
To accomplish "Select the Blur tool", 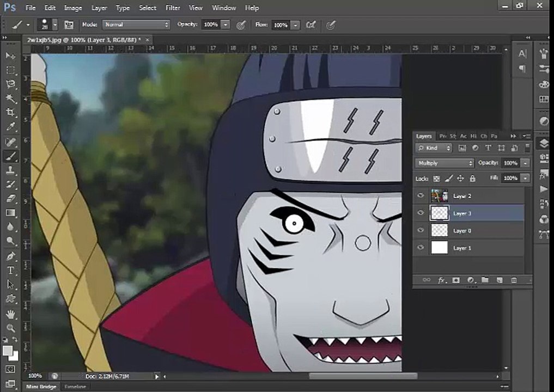I will (10, 226).
